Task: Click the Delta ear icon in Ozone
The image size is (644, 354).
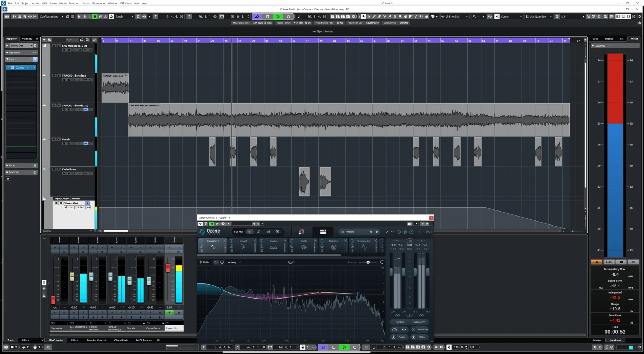Action: (x=201, y=262)
